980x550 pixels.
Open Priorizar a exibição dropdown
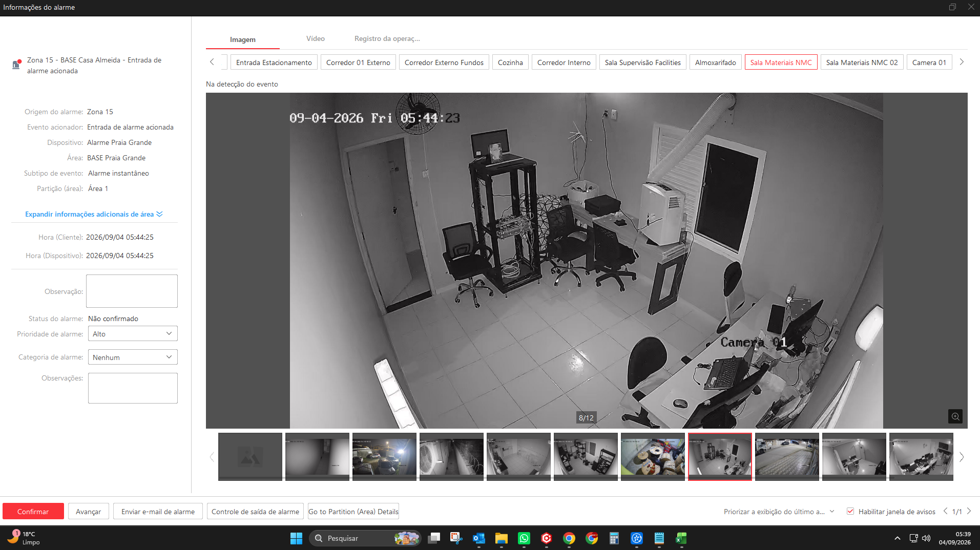[x=779, y=511]
